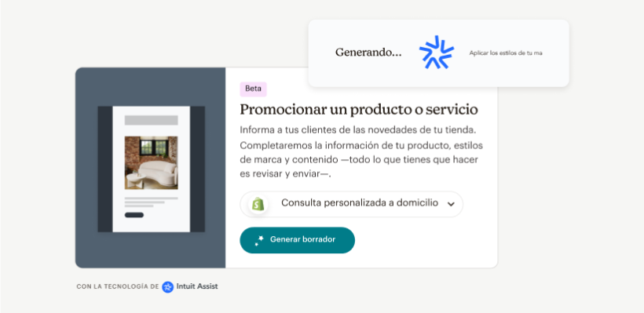Screen dimensions: 644x313
Task: Click the Intuit Assist text label
Action: coord(197,286)
